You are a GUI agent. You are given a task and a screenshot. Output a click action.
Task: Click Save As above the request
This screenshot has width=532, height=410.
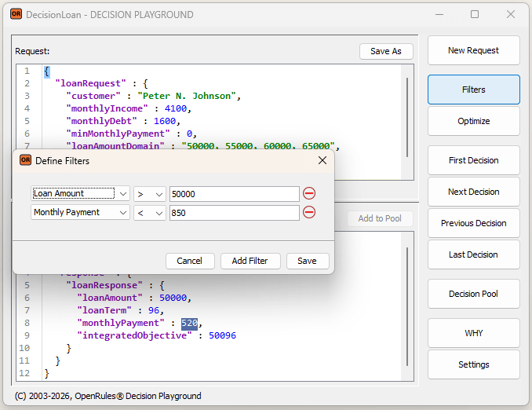385,51
